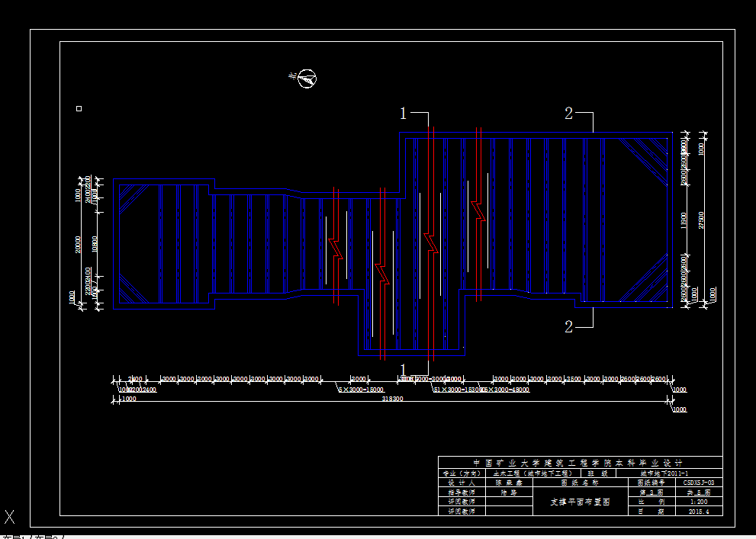Click the vertical dimension text 27500

701,220
